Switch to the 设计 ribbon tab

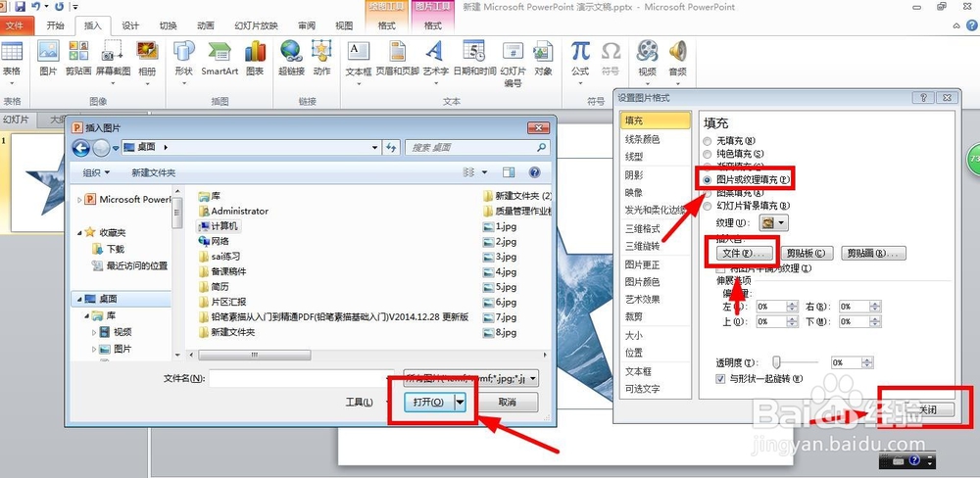(x=130, y=25)
